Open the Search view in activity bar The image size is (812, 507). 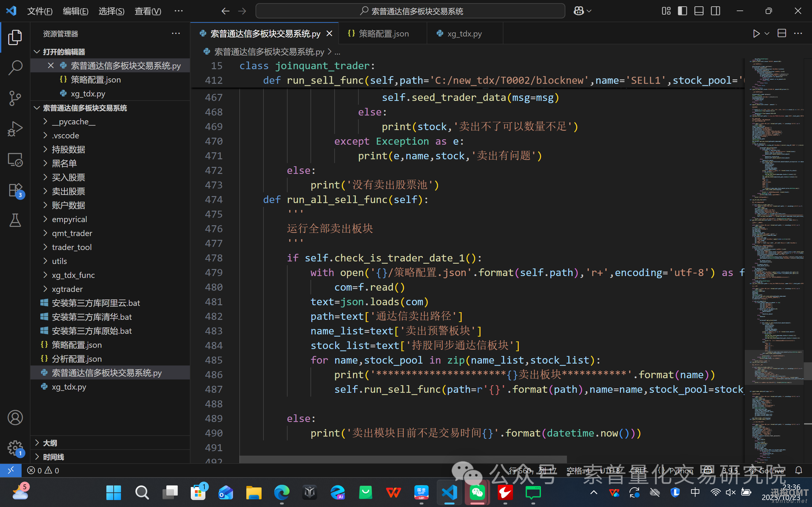(x=15, y=67)
